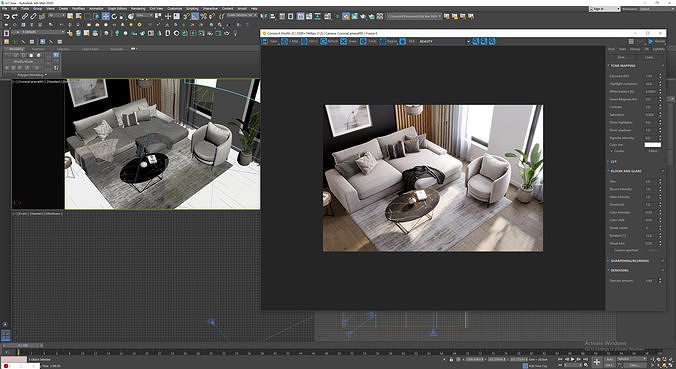Open the Graph Editors menu
Image resolution: width=676 pixels, height=369 pixels.
point(117,9)
